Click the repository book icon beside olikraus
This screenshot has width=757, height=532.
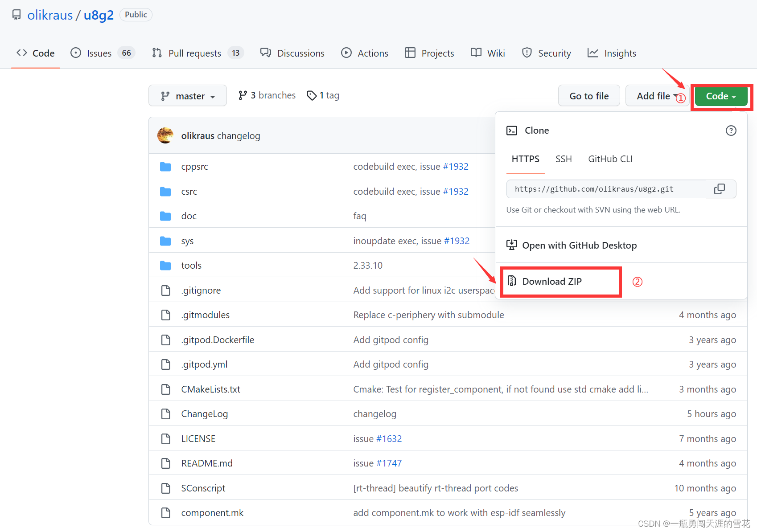click(x=16, y=15)
